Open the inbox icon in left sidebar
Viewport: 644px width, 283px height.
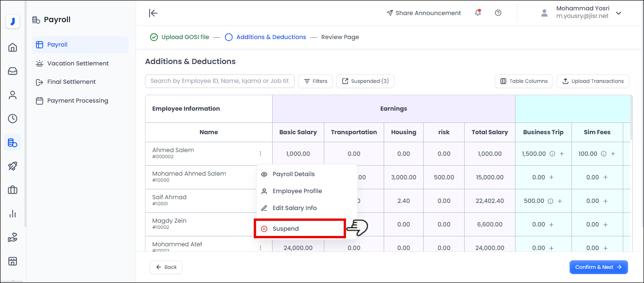click(x=13, y=71)
